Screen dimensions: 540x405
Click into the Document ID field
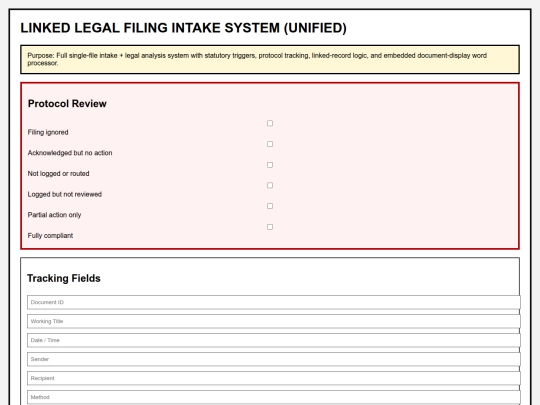(274, 302)
